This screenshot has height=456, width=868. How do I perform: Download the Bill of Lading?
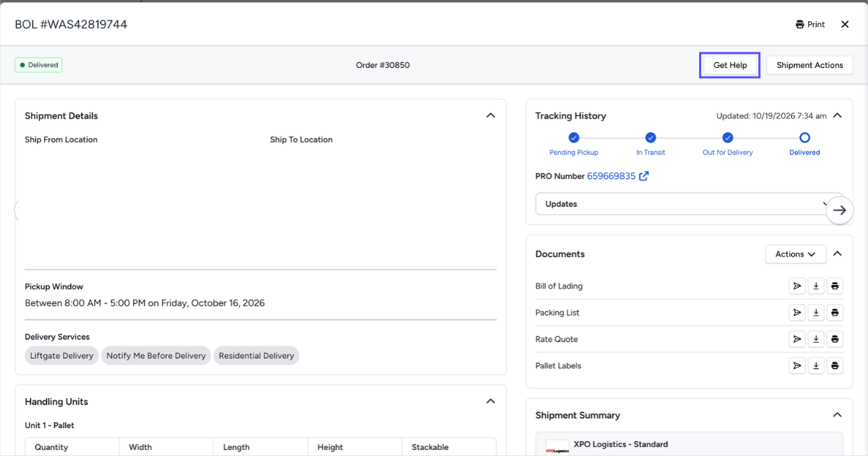(x=816, y=286)
